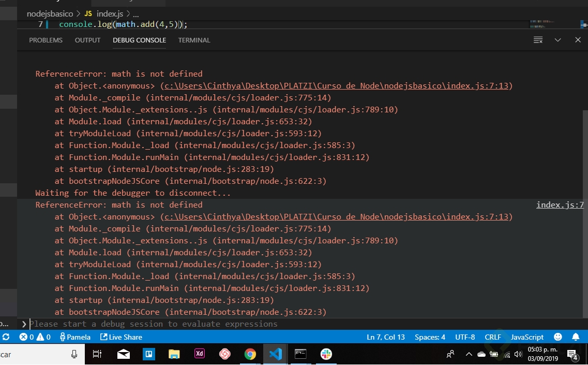Image resolution: width=588 pixels, height=365 pixels.
Task: Change indentation via Spaces: 4
Action: tap(430, 337)
